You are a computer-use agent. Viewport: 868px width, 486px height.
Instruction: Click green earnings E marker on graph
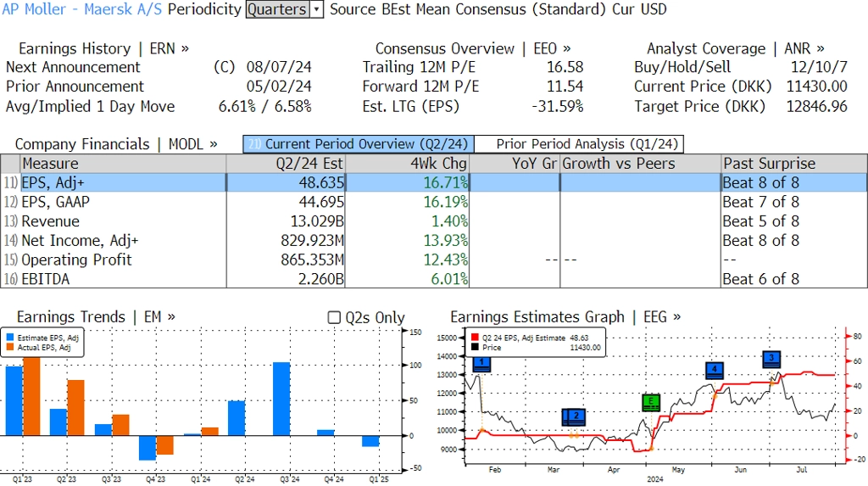pos(651,402)
